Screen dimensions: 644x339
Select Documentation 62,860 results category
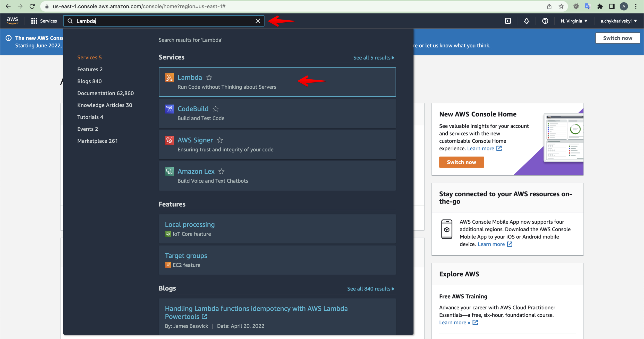(x=105, y=93)
